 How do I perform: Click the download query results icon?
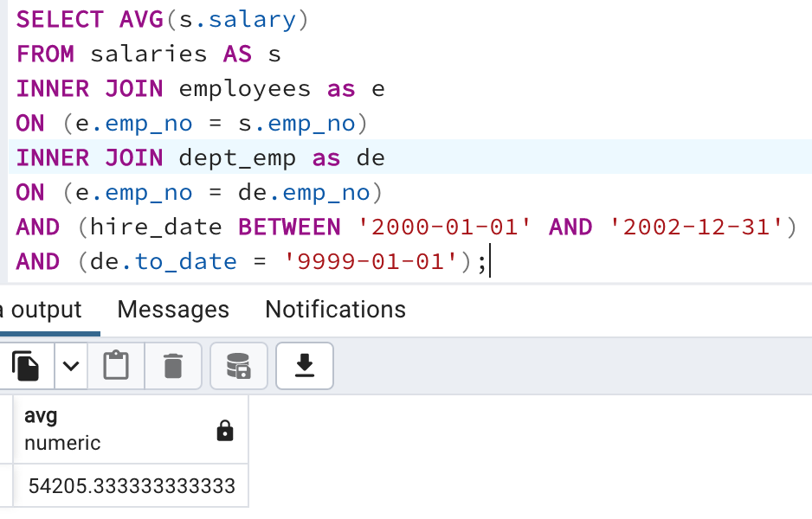pos(304,365)
